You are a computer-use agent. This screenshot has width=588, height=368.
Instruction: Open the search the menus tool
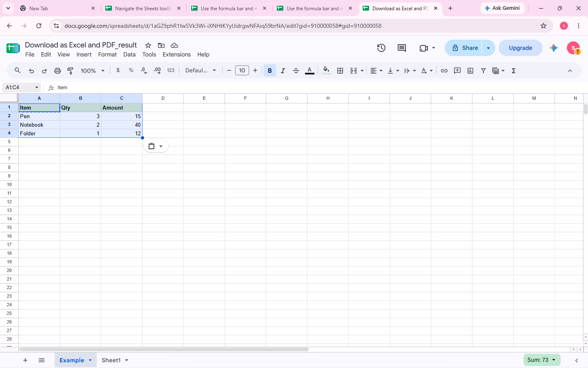click(x=18, y=71)
